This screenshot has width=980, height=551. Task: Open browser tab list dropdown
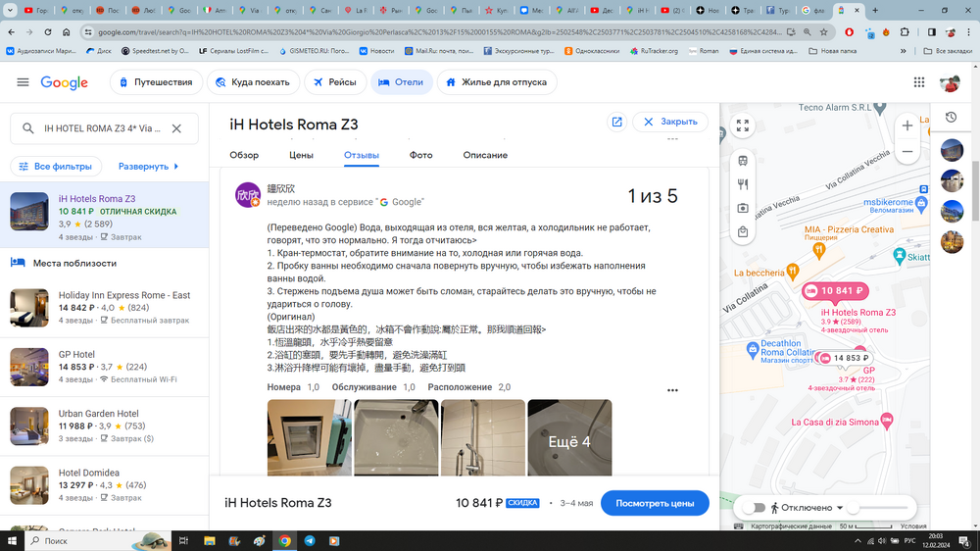coord(10,10)
